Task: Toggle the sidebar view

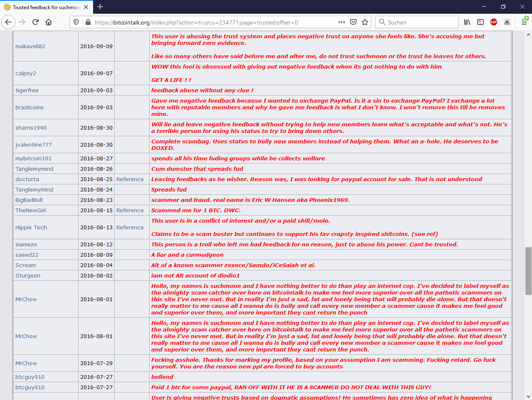Action: coord(480,22)
